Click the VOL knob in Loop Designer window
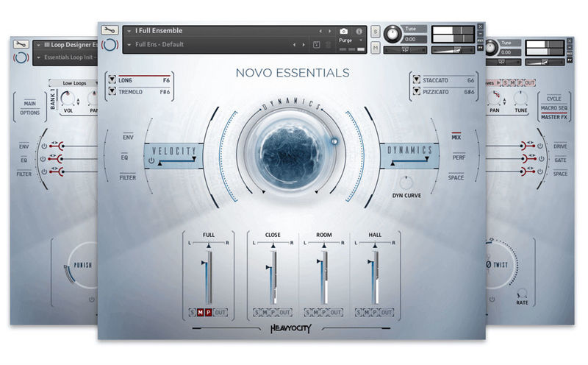This screenshot has width=588, height=365. coord(68,99)
